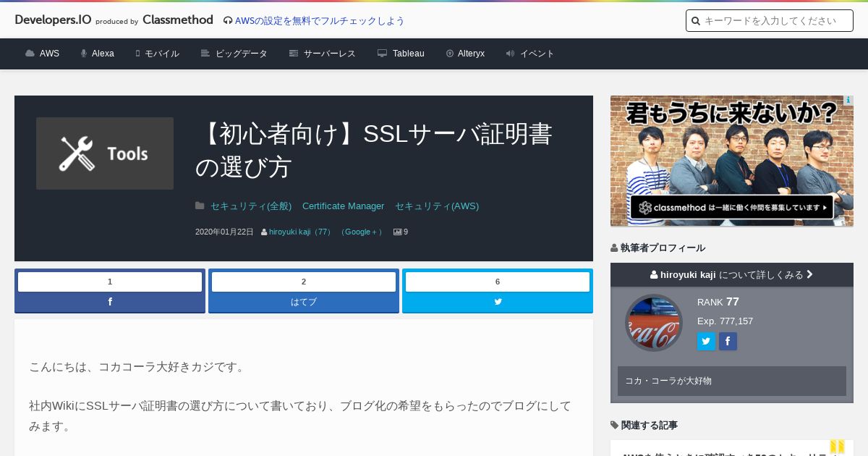
Task: Open the Google+ author link
Action: pyautogui.click(x=361, y=232)
